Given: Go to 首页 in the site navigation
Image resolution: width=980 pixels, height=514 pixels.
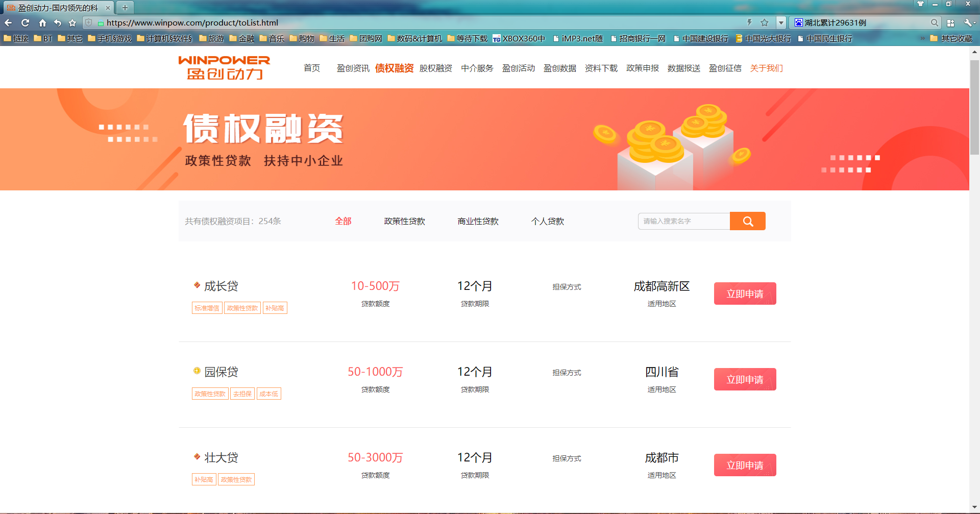Looking at the screenshot, I should coord(312,68).
